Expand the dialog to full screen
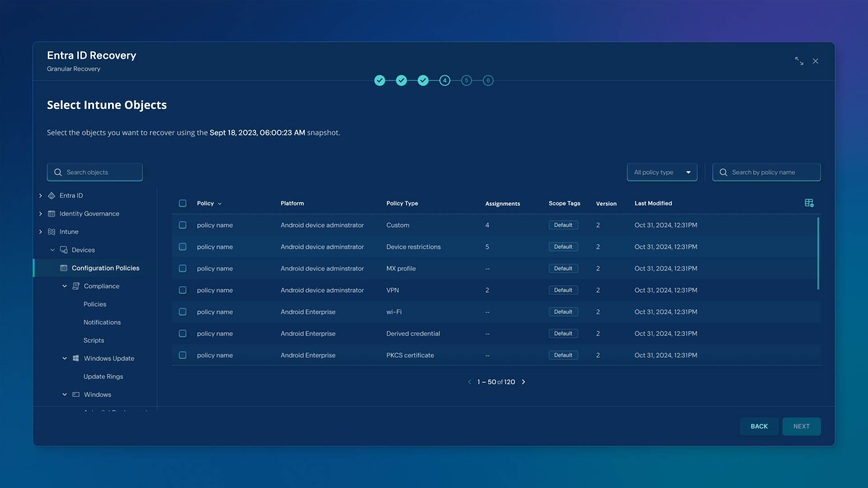 coord(799,61)
